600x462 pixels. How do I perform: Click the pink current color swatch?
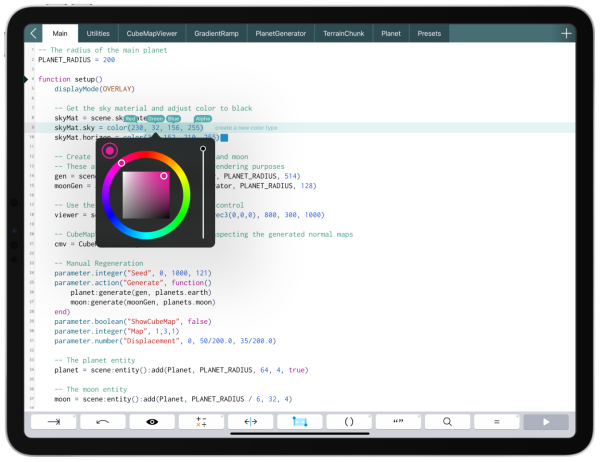coord(110,151)
